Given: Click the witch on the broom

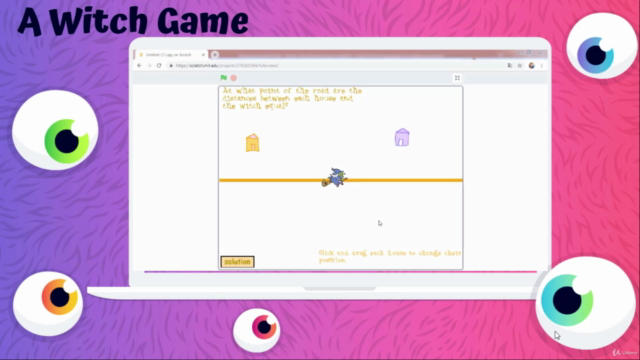Looking at the screenshot, I should coord(335,178).
